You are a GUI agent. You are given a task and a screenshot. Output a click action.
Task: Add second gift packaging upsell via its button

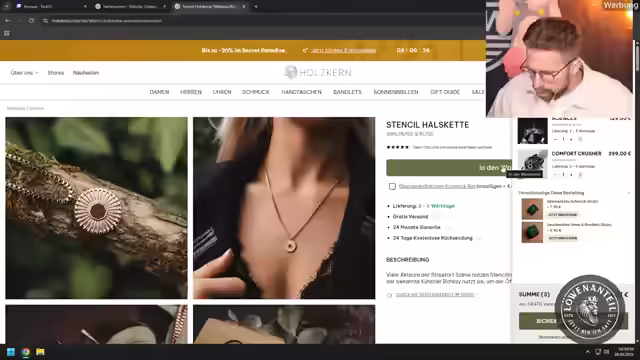click(562, 238)
